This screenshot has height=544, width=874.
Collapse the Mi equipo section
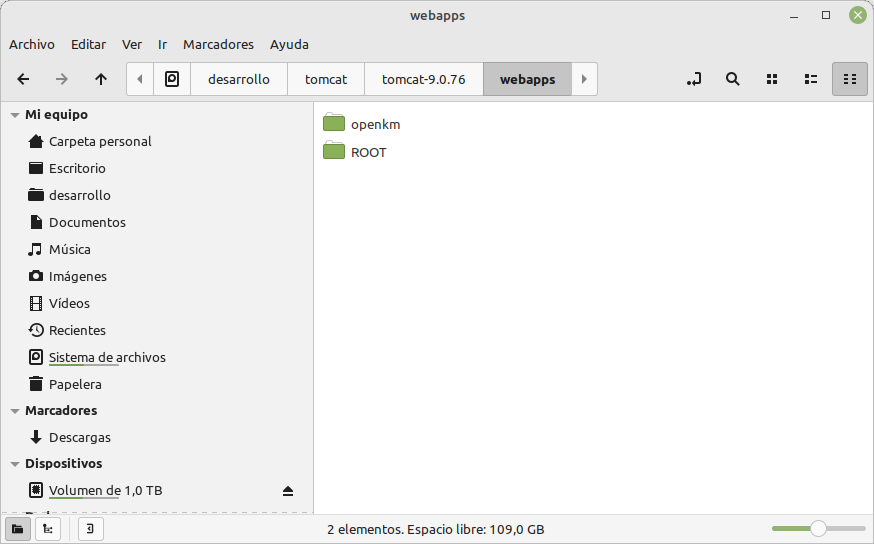15,115
